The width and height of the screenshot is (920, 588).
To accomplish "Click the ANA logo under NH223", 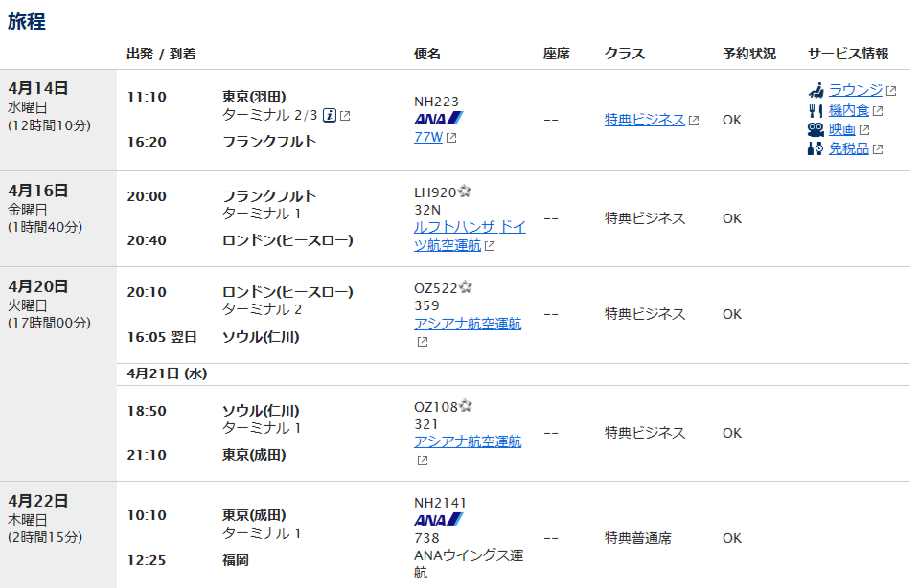I will click(x=438, y=119).
